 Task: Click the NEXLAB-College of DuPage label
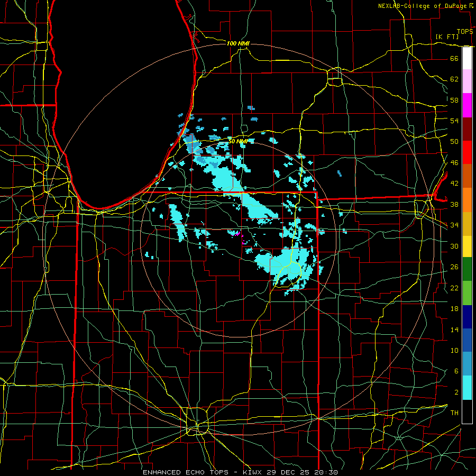[x=423, y=6]
